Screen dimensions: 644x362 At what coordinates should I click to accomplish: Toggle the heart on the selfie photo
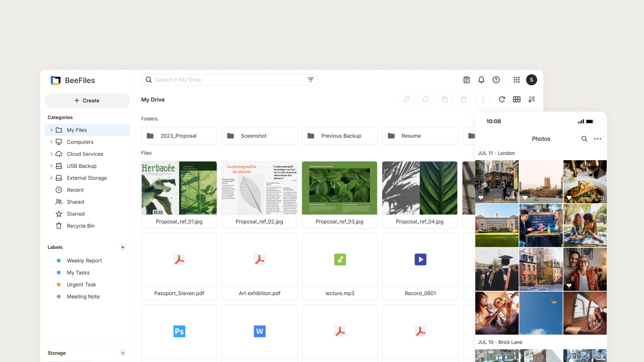pos(569,285)
